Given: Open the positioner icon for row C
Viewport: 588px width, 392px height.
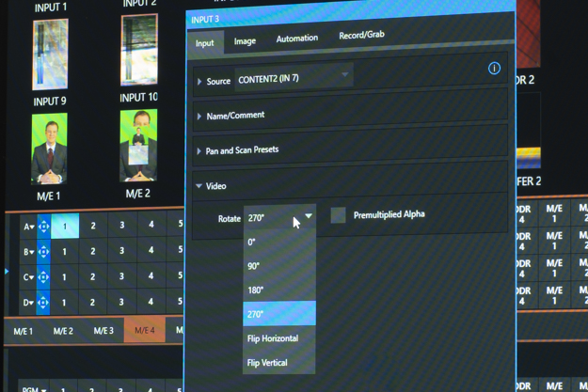Looking at the screenshot, I should point(43,277).
